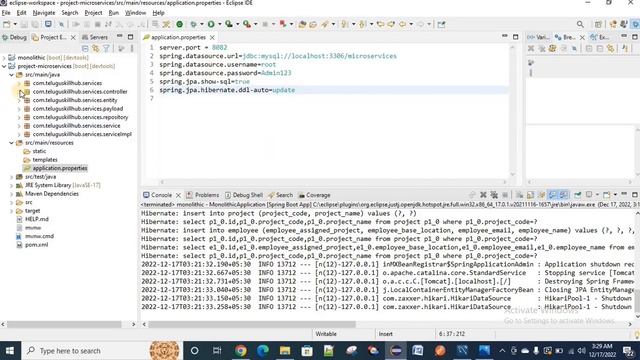This screenshot has height=360, width=640.
Task: Toggle Show Console on Standard Error
Action: click(563, 195)
